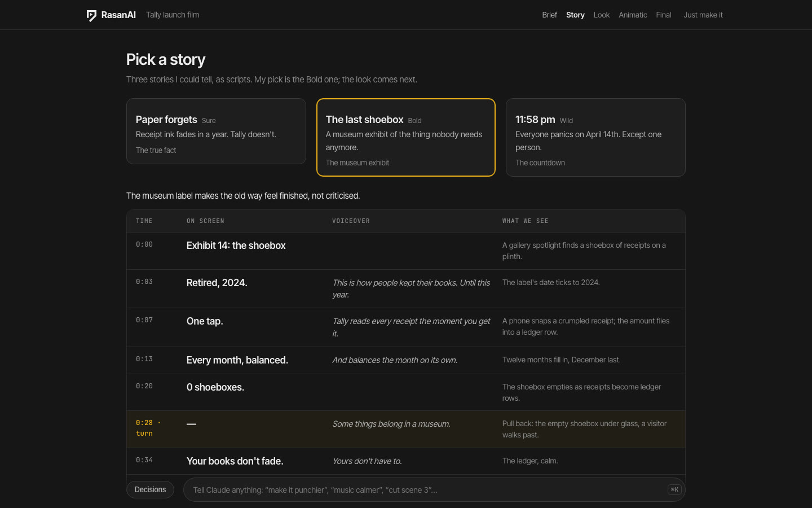Click voiceover Tally reads every receipt line
The image size is (812, 508).
pyautogui.click(x=411, y=327)
